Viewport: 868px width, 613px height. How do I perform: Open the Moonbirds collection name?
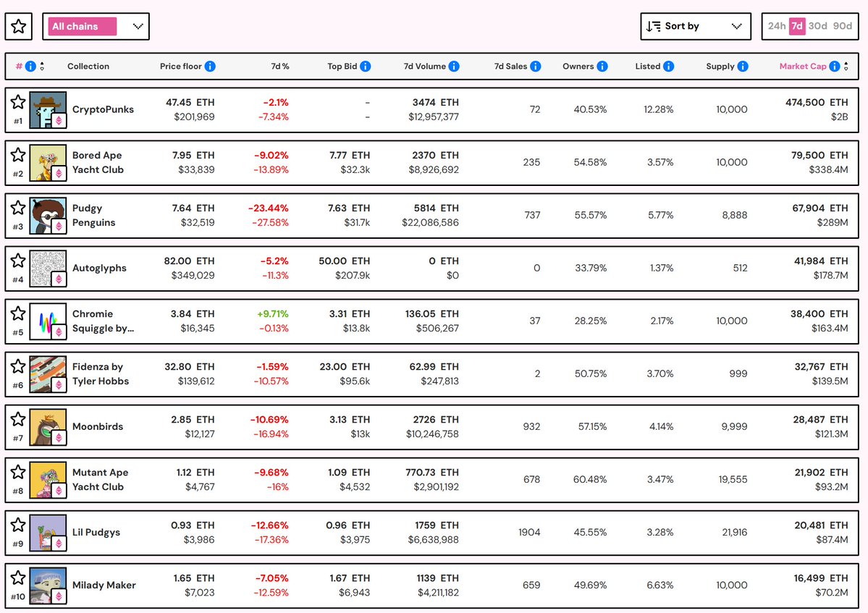98,426
